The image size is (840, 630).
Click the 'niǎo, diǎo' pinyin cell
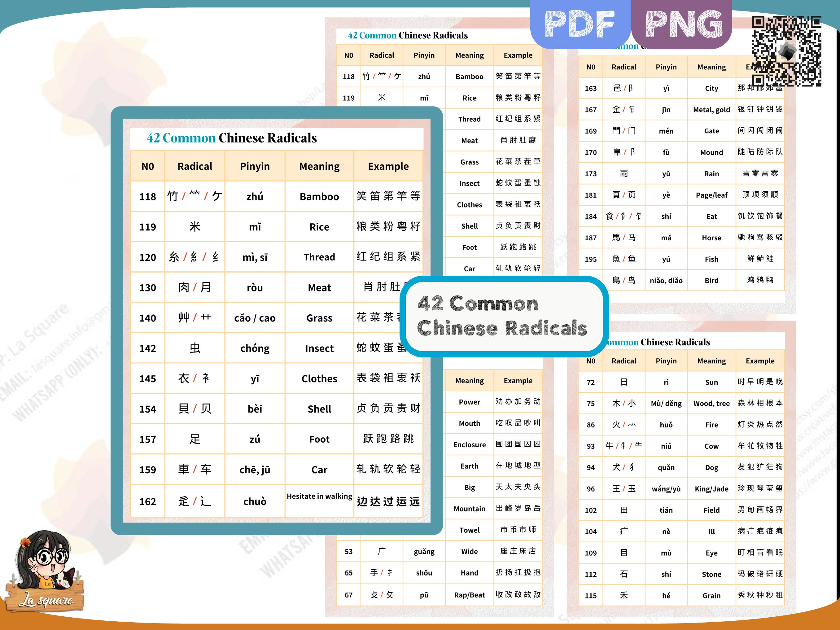click(666, 281)
